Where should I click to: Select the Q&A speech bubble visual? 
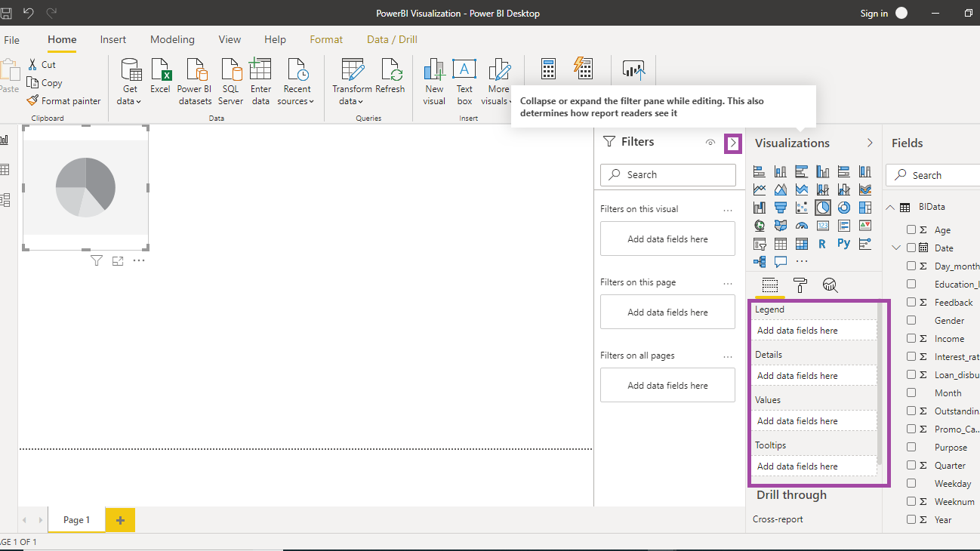click(x=781, y=262)
